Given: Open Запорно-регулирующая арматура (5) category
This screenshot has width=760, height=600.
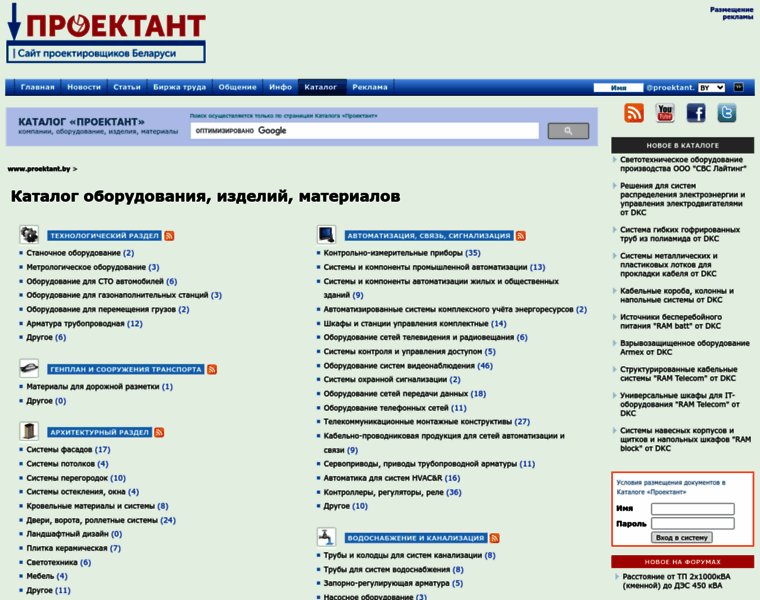Looking at the screenshot, I should click(393, 584).
